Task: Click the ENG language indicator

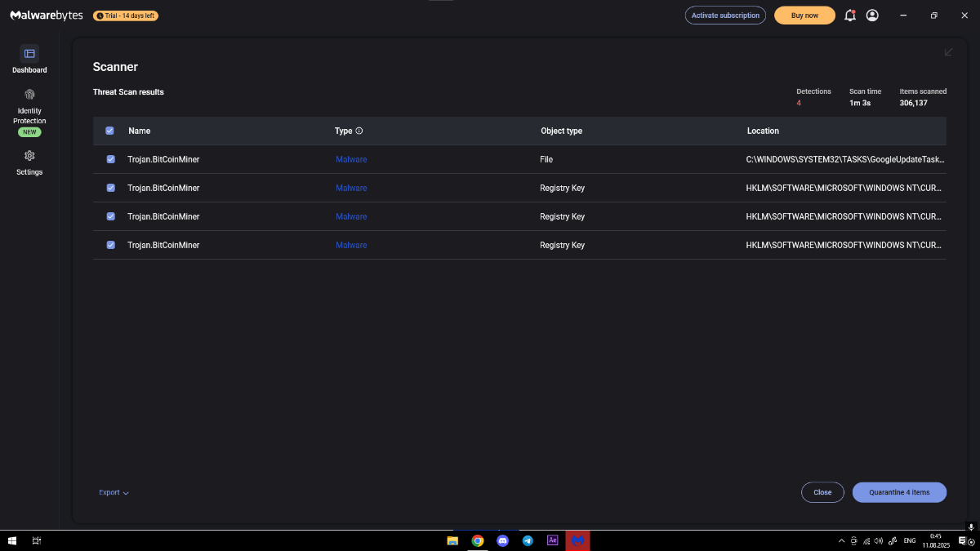Action: (909, 540)
